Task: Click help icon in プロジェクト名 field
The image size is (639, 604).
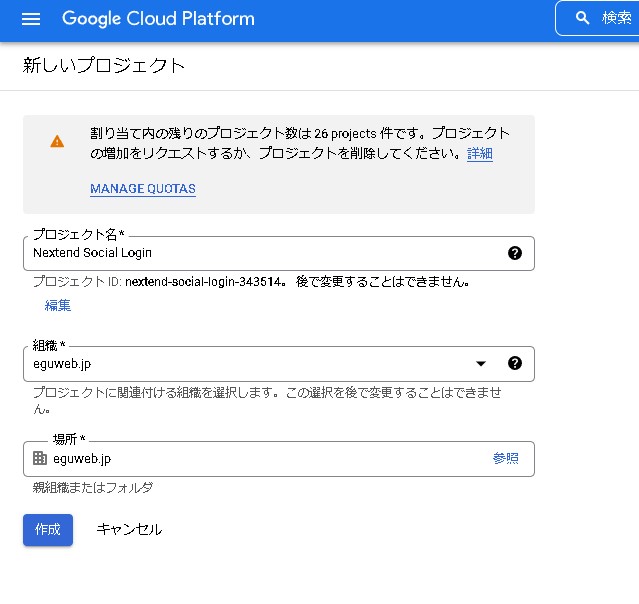Action: point(515,253)
